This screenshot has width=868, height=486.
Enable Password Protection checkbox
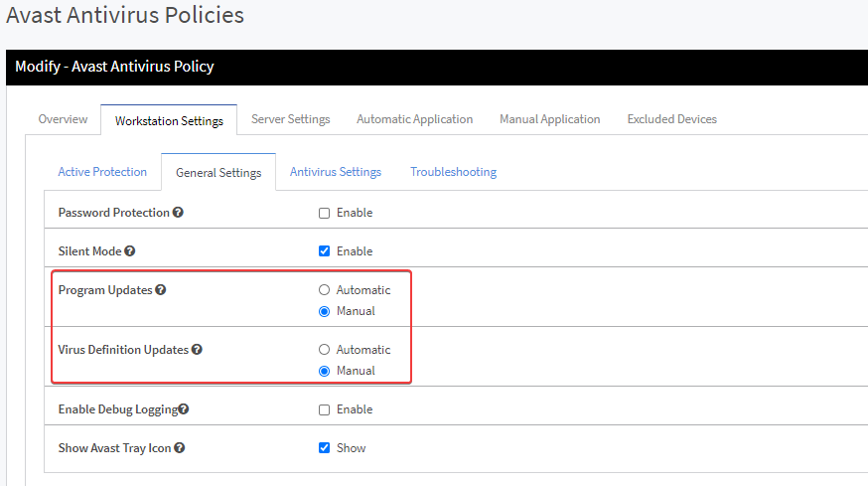click(x=325, y=213)
